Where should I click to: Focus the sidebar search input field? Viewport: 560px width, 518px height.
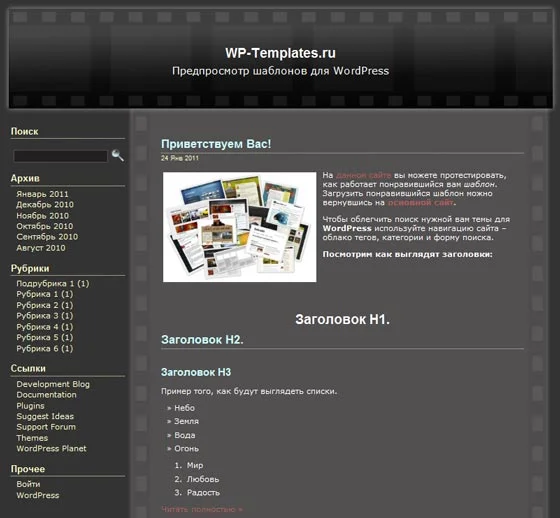[60, 156]
